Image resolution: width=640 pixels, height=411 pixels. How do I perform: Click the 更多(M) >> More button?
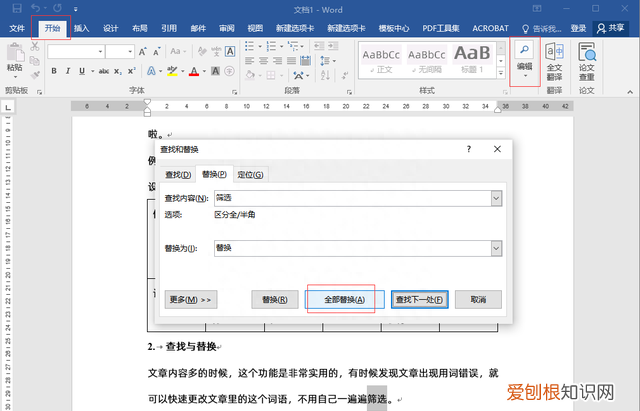click(x=191, y=300)
